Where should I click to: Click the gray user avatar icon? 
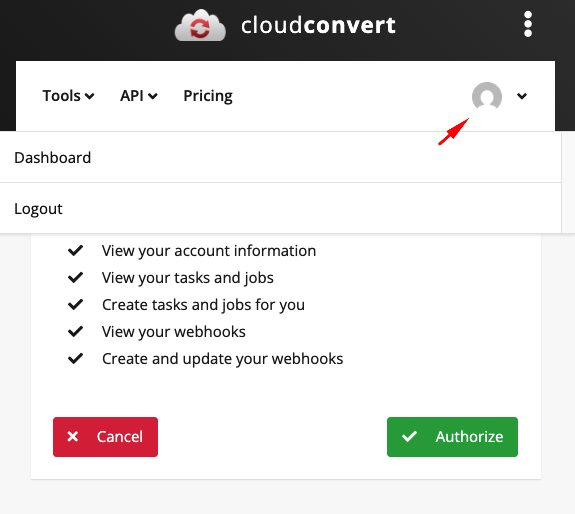coord(487,96)
